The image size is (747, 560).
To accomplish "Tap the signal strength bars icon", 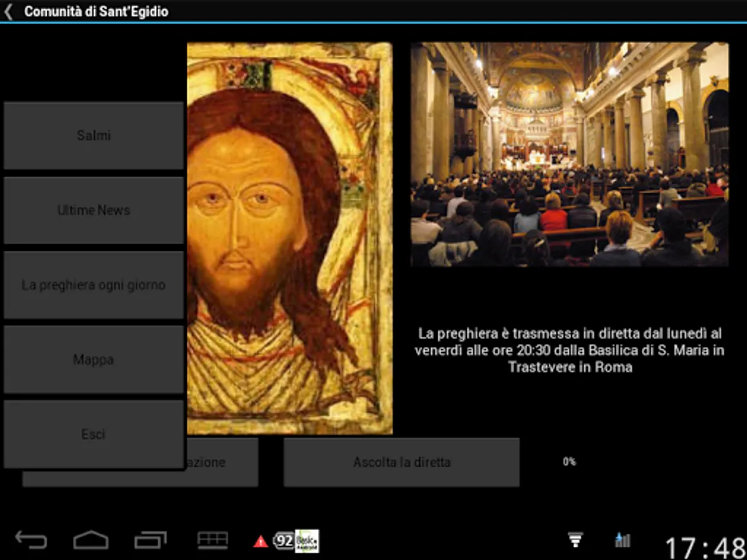I will pos(622,539).
